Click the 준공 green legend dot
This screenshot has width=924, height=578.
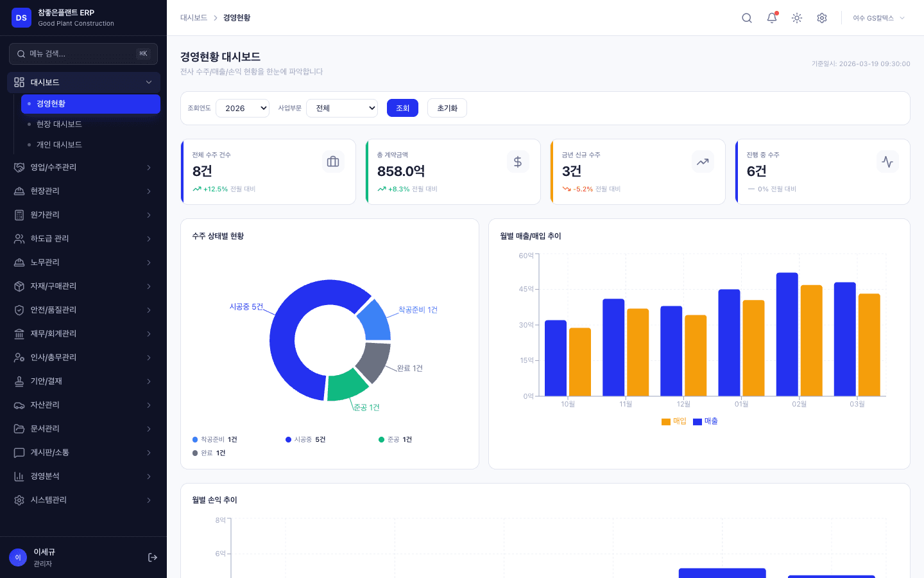381,440
